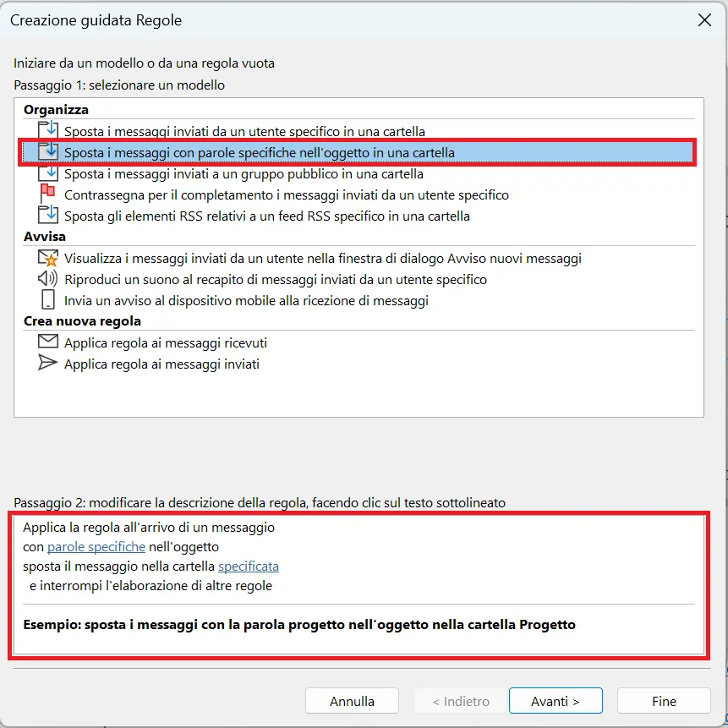Viewport: 728px width, 728px height.
Task: Open the 'specificata' folder link
Action: click(248, 567)
